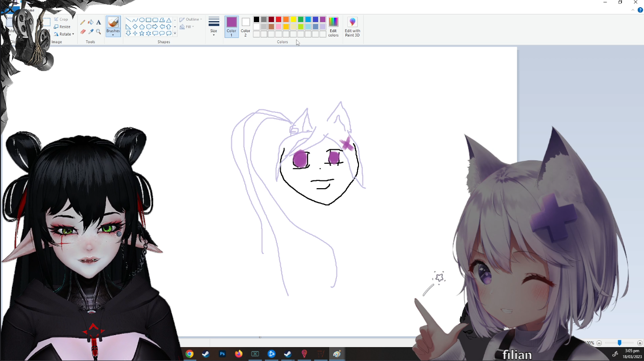Pick the red color swatch
Viewport: 644px width, 361px height.
[278, 20]
